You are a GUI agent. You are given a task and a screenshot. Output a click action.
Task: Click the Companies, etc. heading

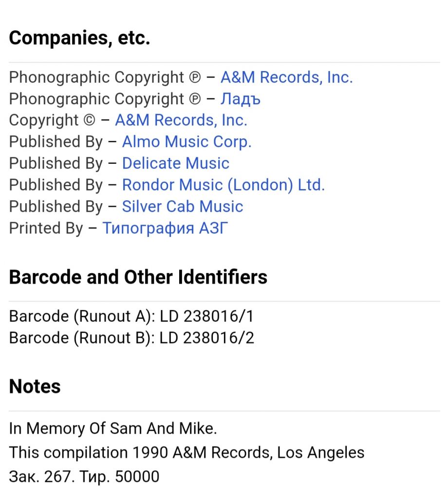tap(79, 38)
